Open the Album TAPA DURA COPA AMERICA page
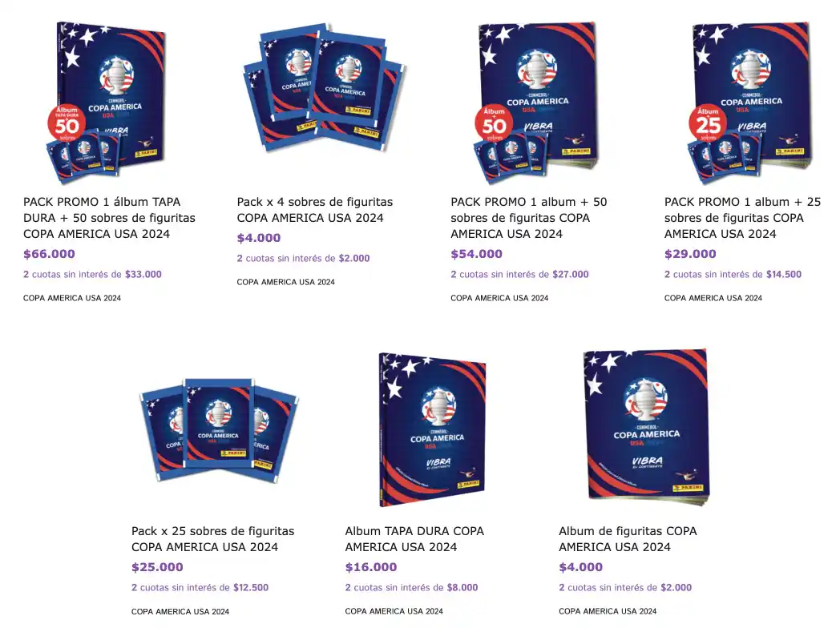This screenshot has width=840, height=628. (414, 538)
